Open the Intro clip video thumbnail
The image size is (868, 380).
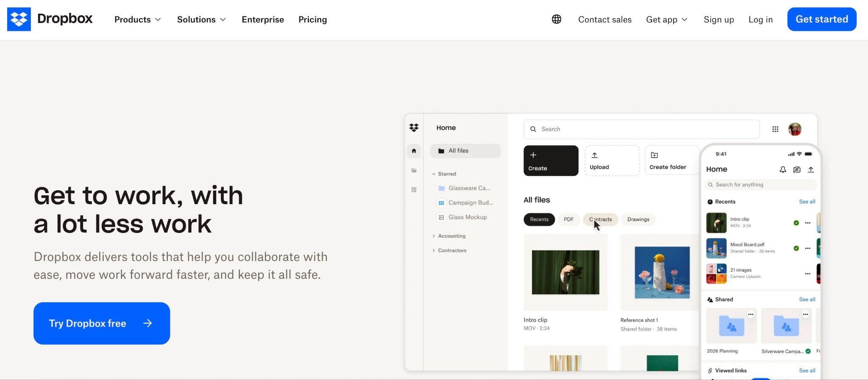tap(565, 272)
